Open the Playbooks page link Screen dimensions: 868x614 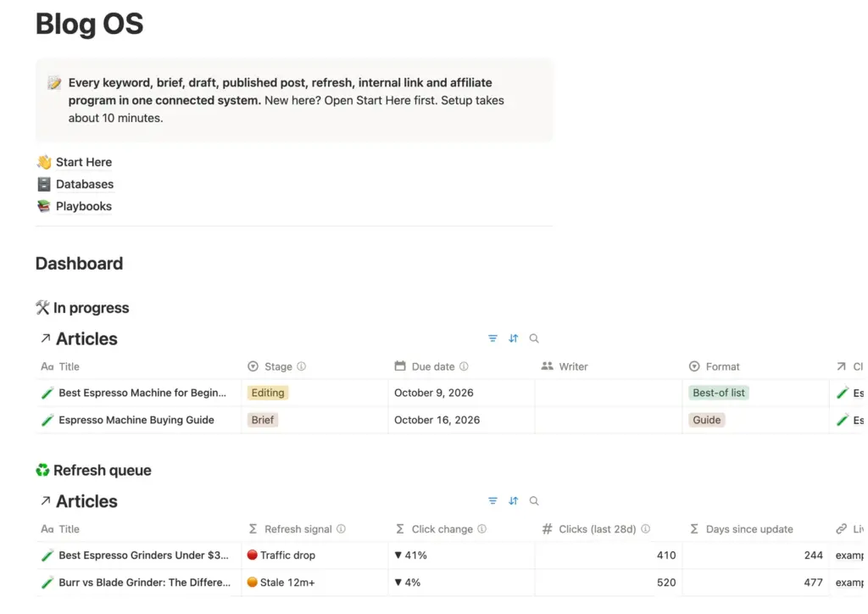click(x=84, y=207)
